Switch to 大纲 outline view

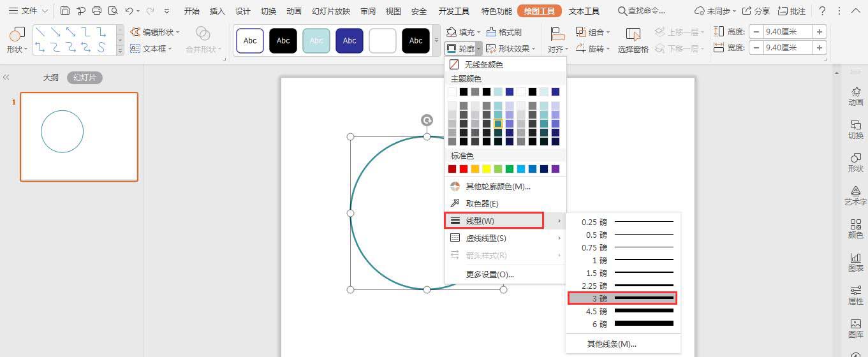[51, 77]
